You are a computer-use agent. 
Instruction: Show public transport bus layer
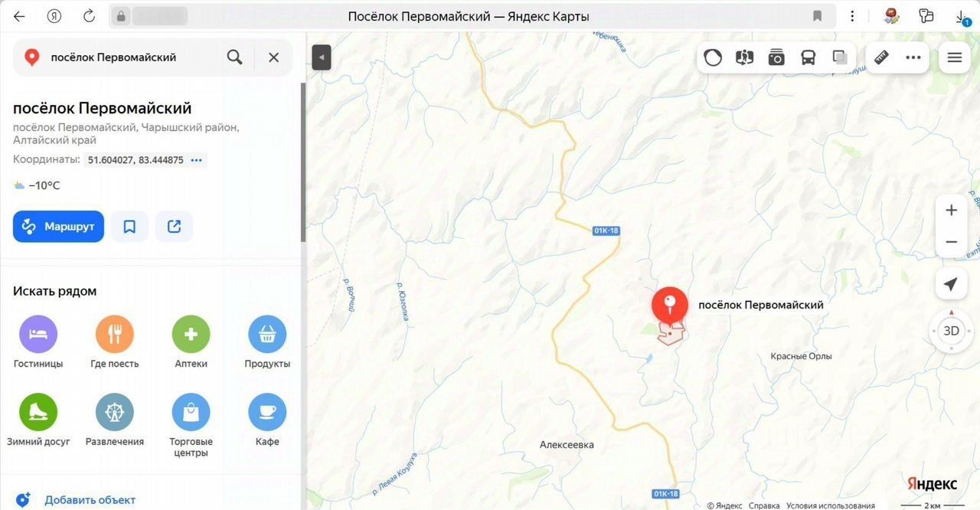click(808, 57)
